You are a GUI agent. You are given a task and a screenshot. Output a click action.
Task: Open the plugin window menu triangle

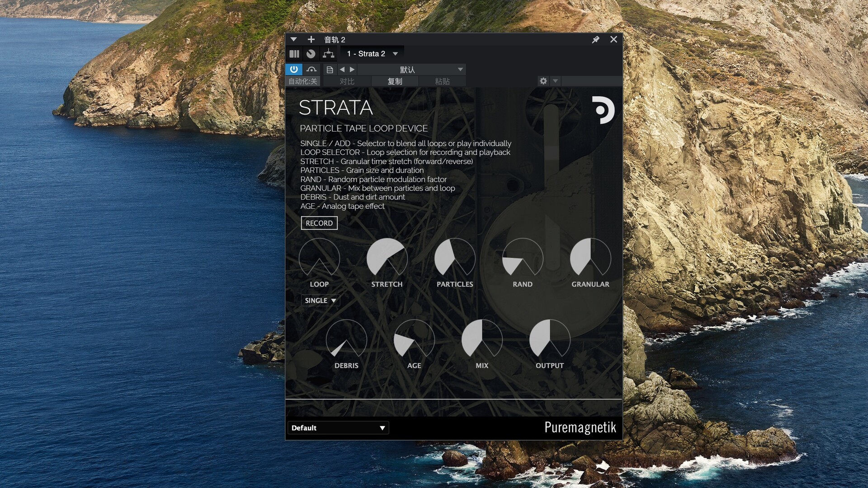coord(293,40)
